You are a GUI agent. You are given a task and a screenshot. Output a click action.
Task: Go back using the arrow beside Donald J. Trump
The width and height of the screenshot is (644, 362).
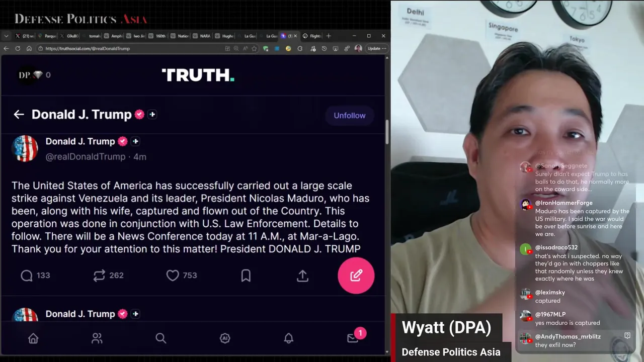tap(19, 115)
